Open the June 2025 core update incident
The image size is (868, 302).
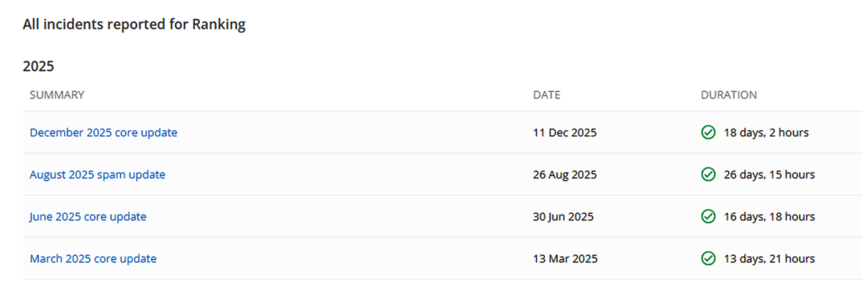click(x=87, y=217)
